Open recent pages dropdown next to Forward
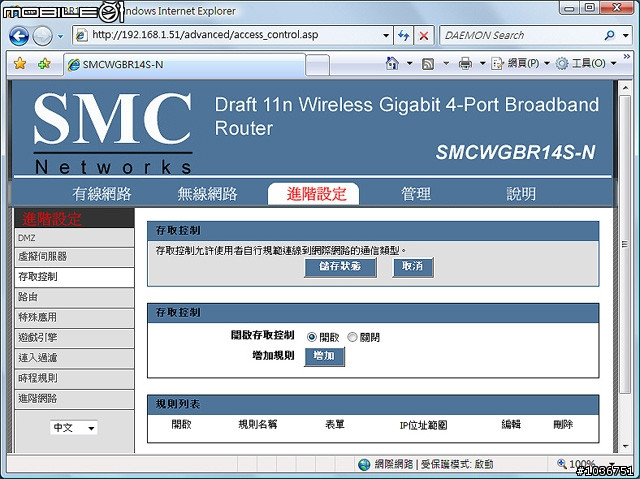 (61, 36)
